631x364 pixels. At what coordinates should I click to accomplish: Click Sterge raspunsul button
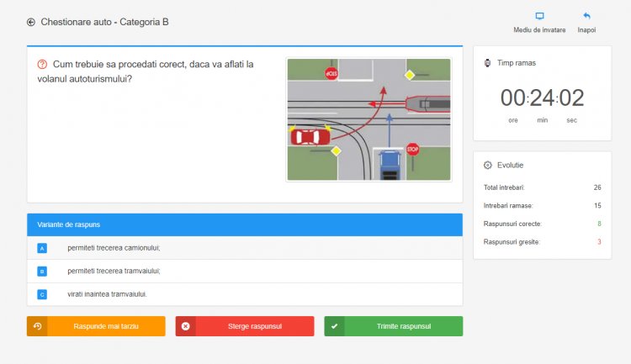tap(245, 326)
